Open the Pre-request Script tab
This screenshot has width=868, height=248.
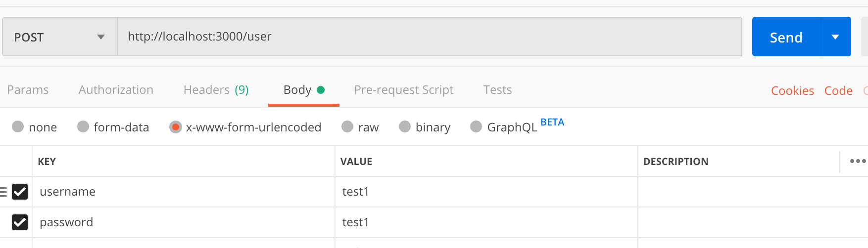coord(404,90)
